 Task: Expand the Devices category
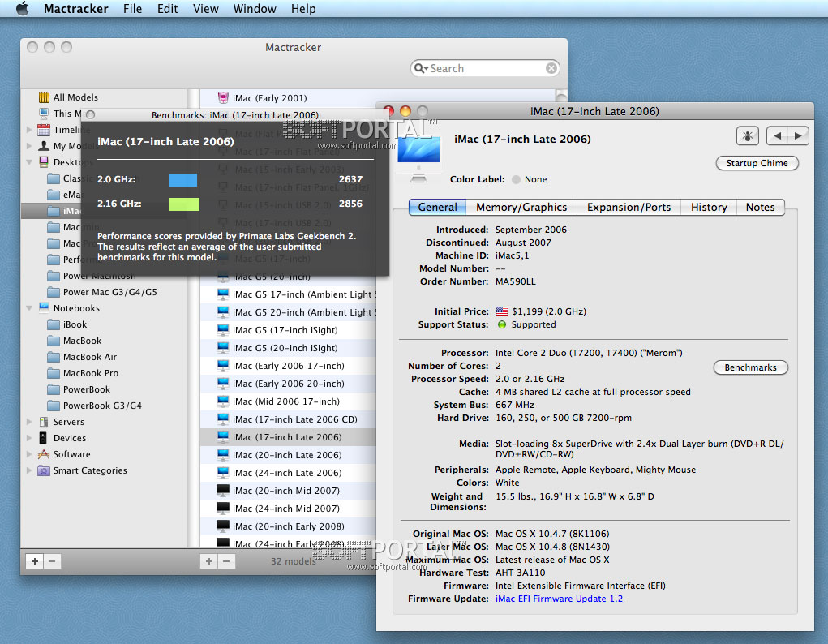point(29,438)
